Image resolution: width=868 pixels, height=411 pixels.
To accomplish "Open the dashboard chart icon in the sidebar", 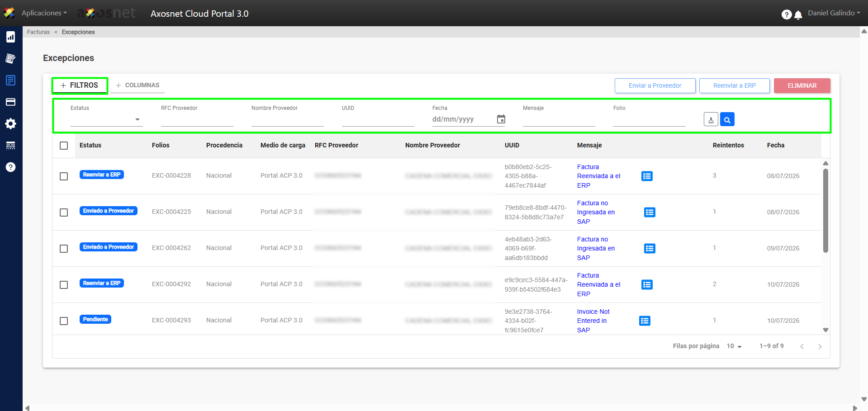I will pyautogui.click(x=11, y=37).
